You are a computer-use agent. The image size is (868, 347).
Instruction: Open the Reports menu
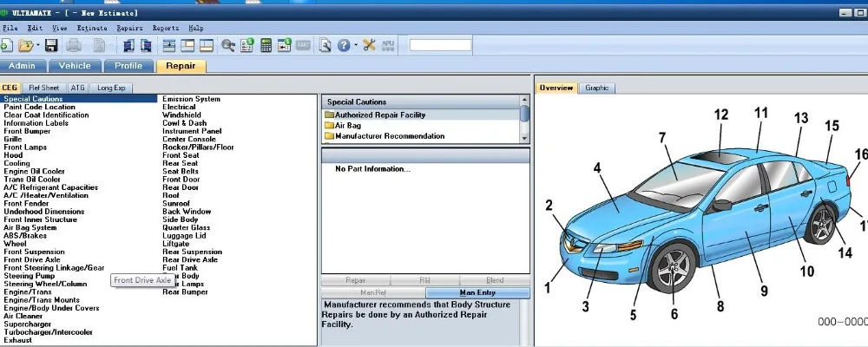tap(166, 28)
